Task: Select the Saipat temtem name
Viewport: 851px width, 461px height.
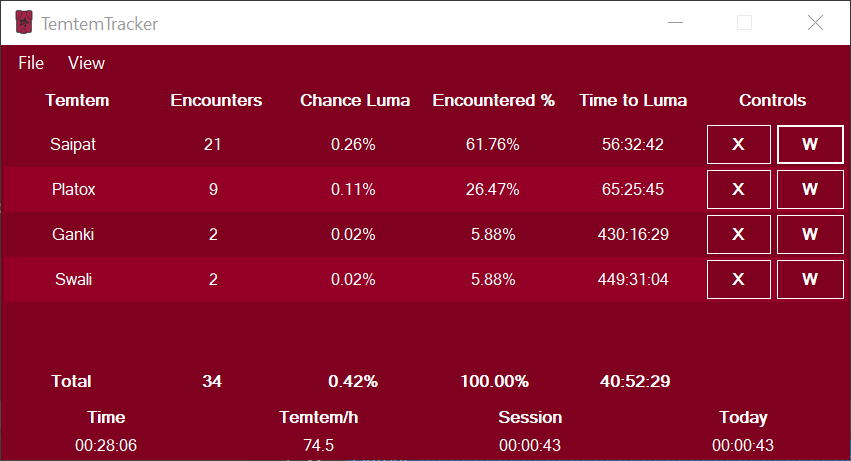Action: pyautogui.click(x=73, y=144)
